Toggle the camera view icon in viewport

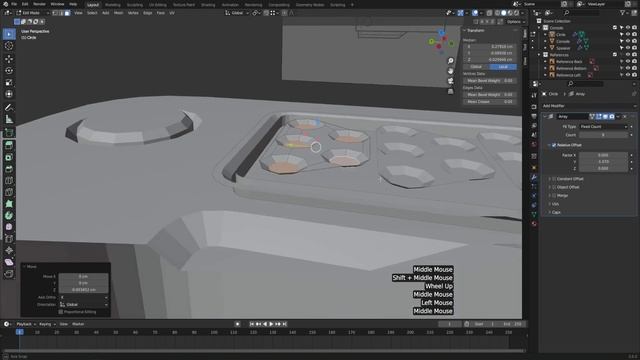[x=451, y=81]
